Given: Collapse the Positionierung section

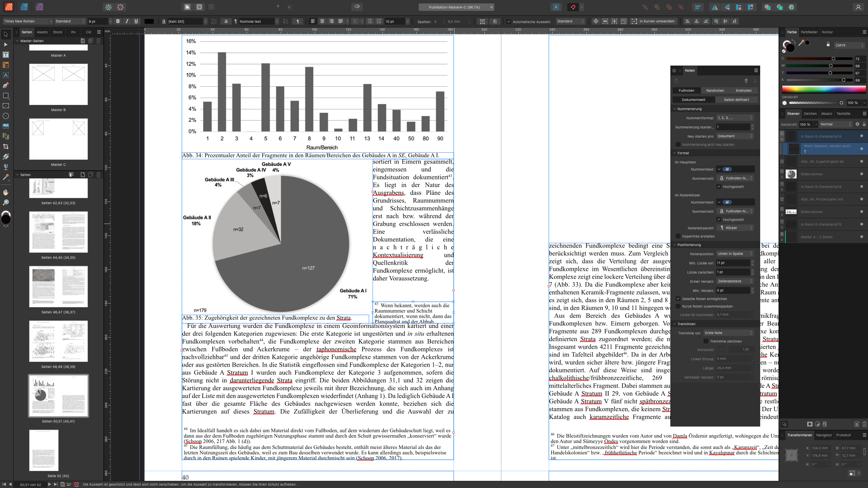Looking at the screenshot, I should [x=675, y=245].
